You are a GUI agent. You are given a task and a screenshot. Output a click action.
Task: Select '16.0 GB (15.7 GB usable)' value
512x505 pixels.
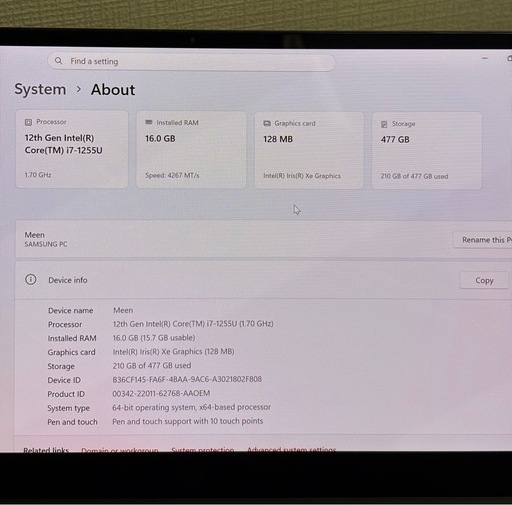click(154, 338)
